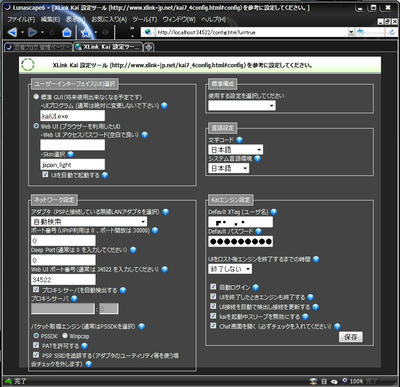The width and height of the screenshot is (400, 387).
Task: Open the Favorites star icon
Action: coord(86,33)
